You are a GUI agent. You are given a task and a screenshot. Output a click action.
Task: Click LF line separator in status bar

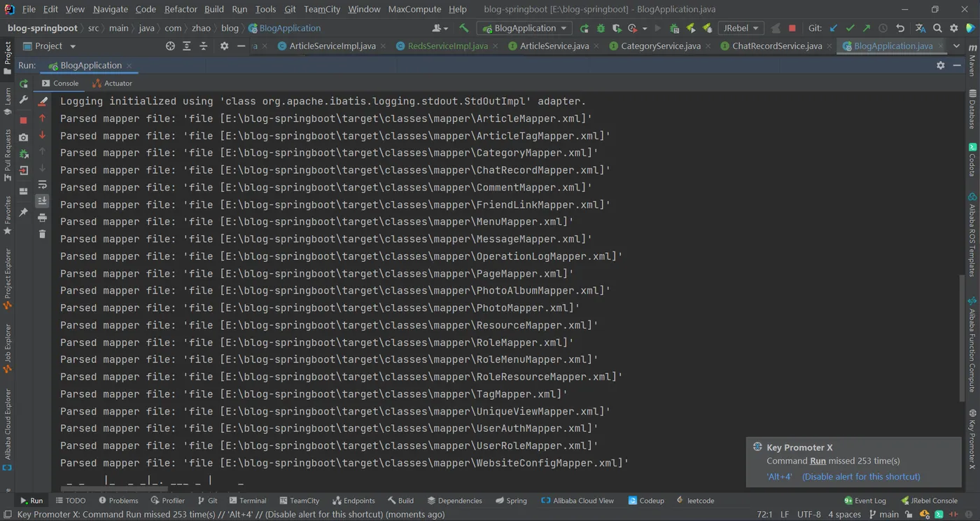point(785,514)
